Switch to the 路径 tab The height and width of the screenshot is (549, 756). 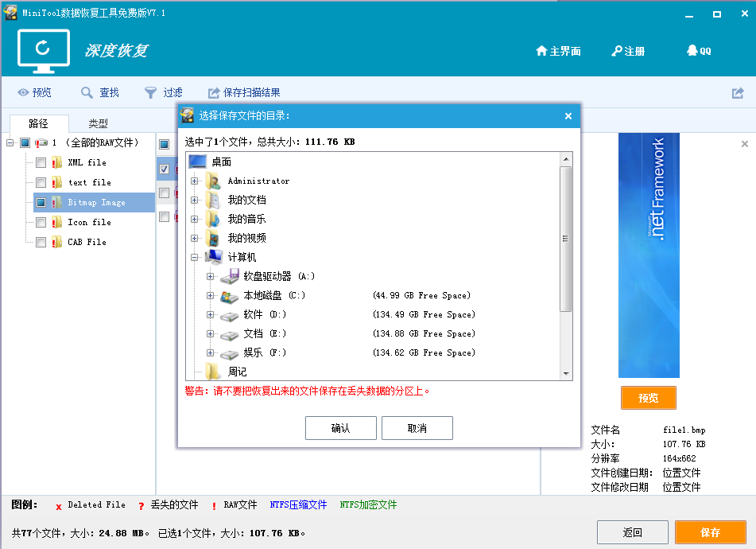pyautogui.click(x=39, y=123)
